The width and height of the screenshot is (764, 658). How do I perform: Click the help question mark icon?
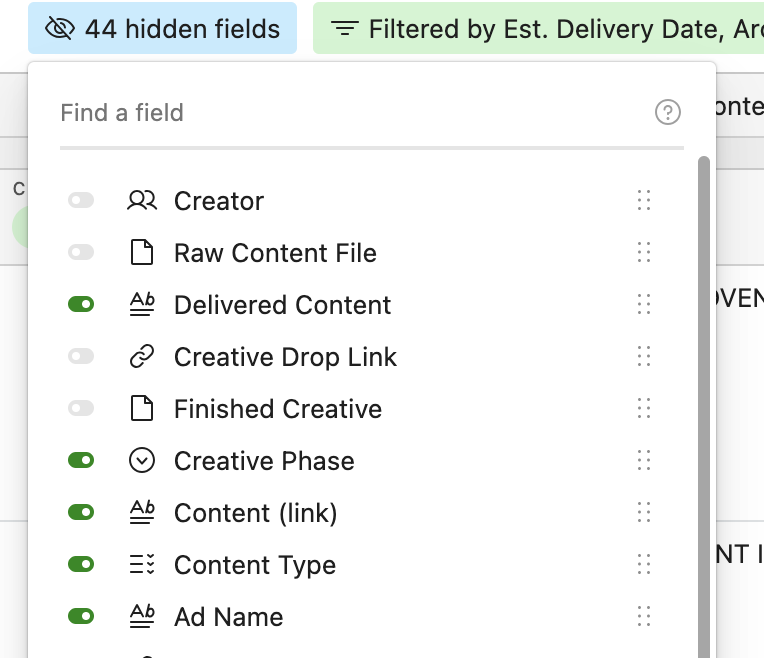667,113
